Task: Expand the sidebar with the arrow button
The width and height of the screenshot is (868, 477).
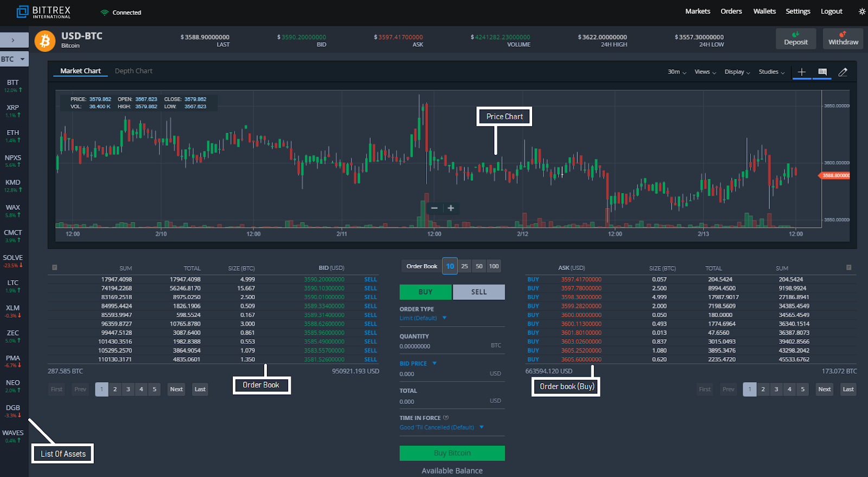Action: point(14,40)
